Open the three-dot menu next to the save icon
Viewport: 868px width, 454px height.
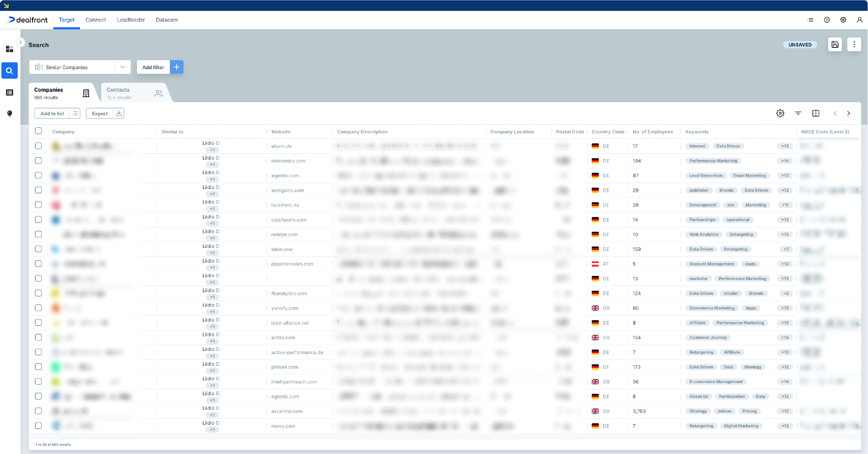click(854, 44)
